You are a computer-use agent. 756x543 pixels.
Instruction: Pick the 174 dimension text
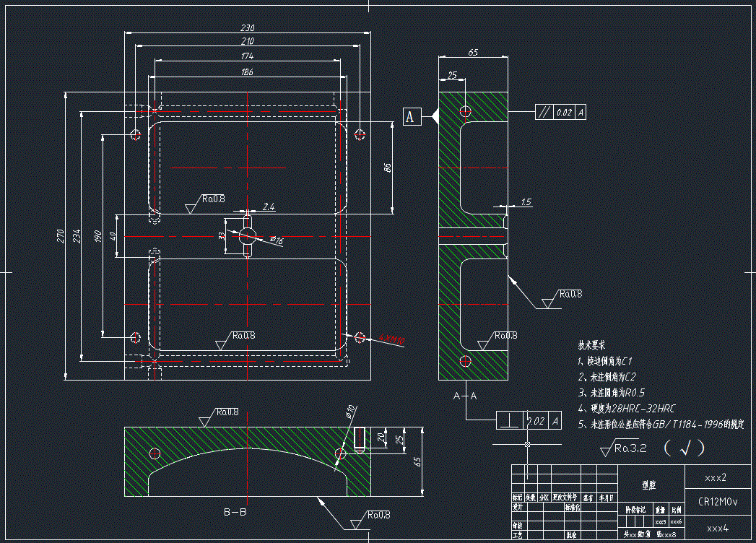[x=248, y=56]
